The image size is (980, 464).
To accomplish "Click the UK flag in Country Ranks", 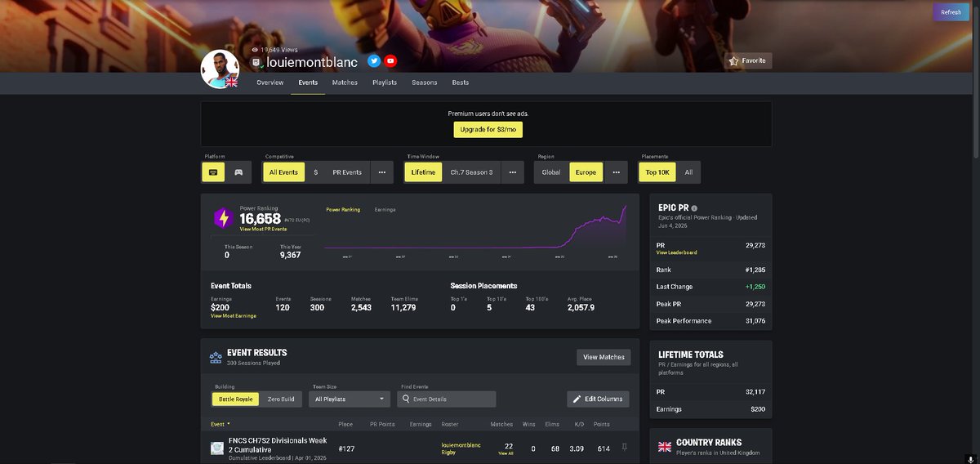I will 665,446.
